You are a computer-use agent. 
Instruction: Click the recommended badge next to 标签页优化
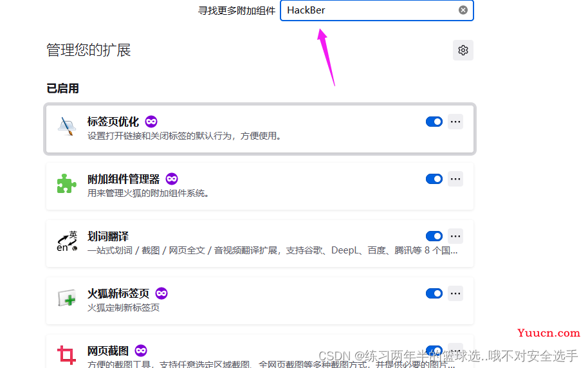tap(151, 122)
